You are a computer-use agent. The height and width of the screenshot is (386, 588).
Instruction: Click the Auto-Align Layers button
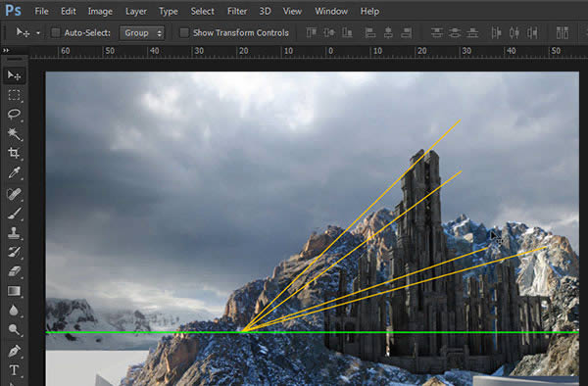tap(563, 33)
